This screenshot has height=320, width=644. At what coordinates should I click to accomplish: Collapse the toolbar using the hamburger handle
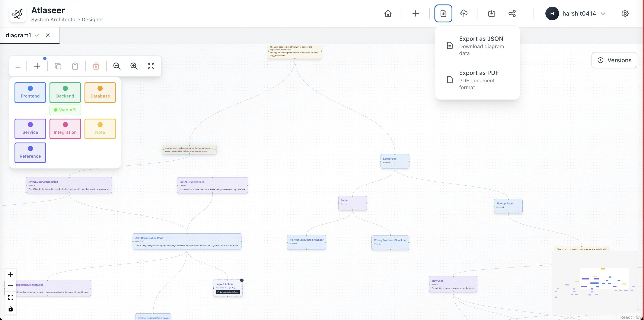point(18,66)
